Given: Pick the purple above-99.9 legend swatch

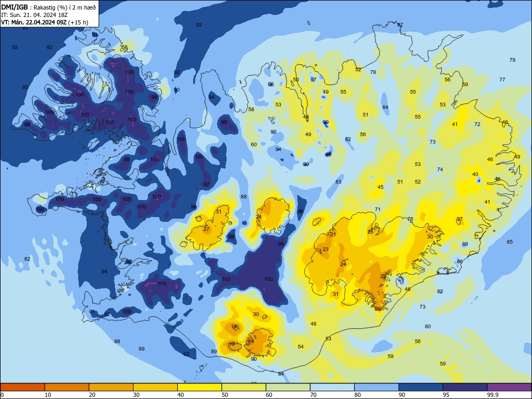Looking at the screenshot, I should (509, 387).
